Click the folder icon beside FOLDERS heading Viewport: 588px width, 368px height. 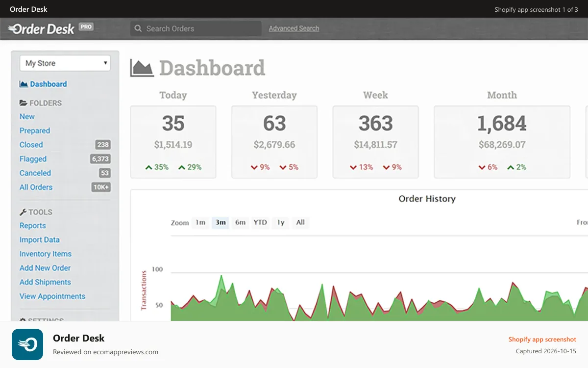click(23, 103)
